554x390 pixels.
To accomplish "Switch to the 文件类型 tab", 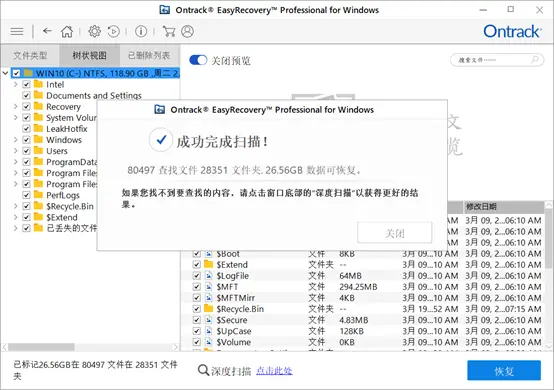I will pos(30,55).
